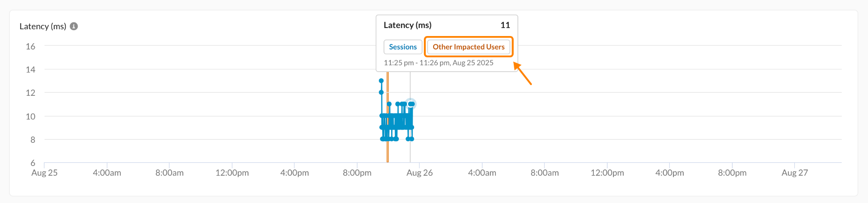868x203 pixels.
Task: Click the topmost data point at 13 ms
Action: point(381,81)
